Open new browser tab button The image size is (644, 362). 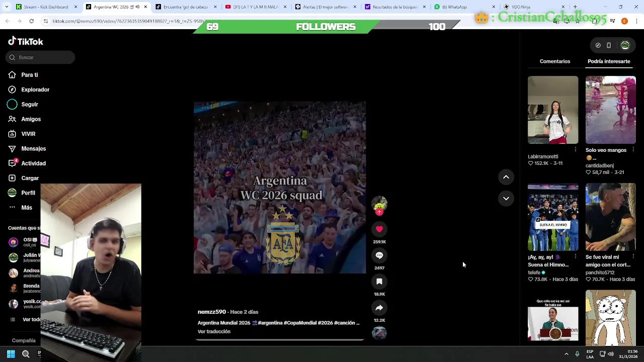[575, 7]
